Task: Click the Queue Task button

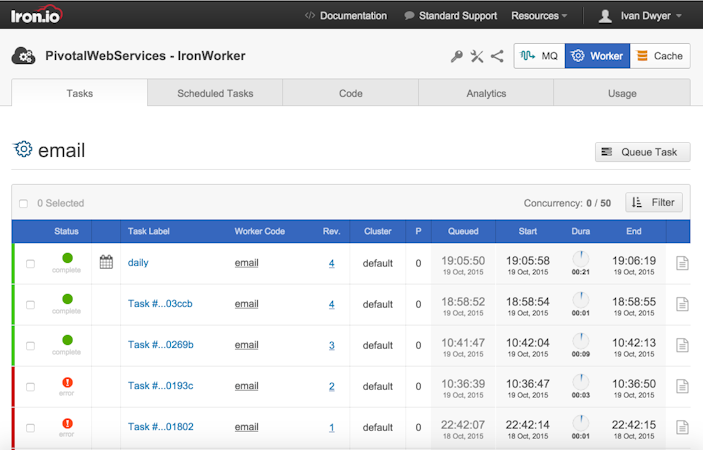Action: pos(642,152)
